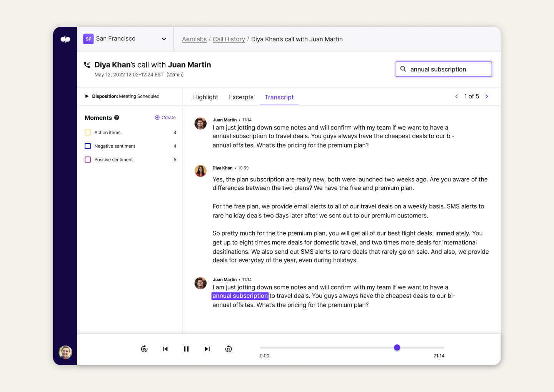Image resolution: width=554 pixels, height=392 pixels.
Task: Click the search magnifier icon
Action: point(403,69)
